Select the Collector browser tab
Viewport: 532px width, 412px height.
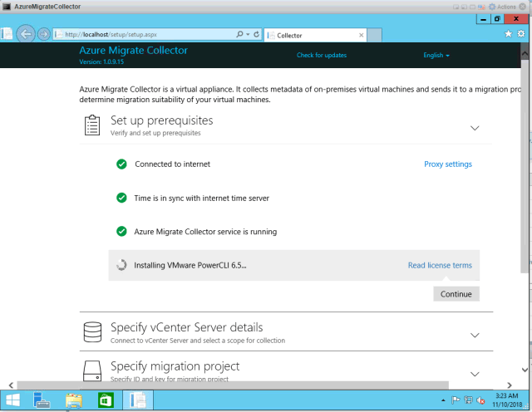click(x=312, y=36)
